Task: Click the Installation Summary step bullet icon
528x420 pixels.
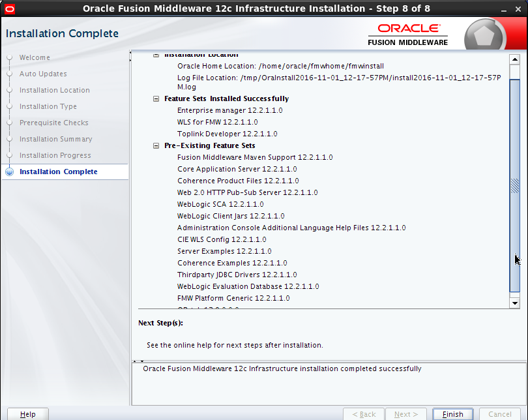Action: [x=9, y=139]
